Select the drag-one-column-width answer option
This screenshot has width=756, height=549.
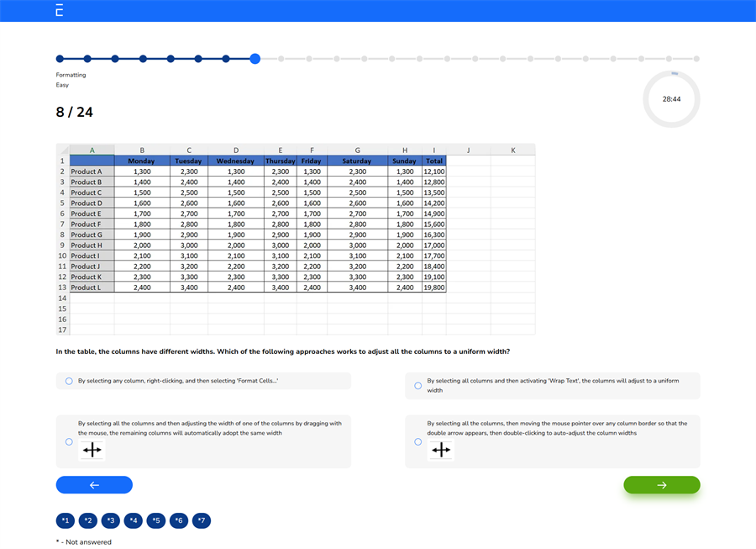[69, 441]
